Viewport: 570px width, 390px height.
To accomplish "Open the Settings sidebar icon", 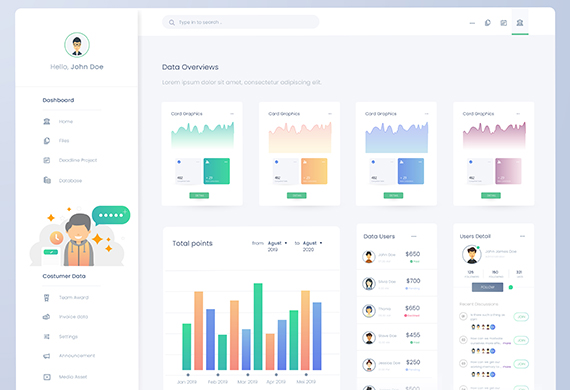I will (47, 337).
